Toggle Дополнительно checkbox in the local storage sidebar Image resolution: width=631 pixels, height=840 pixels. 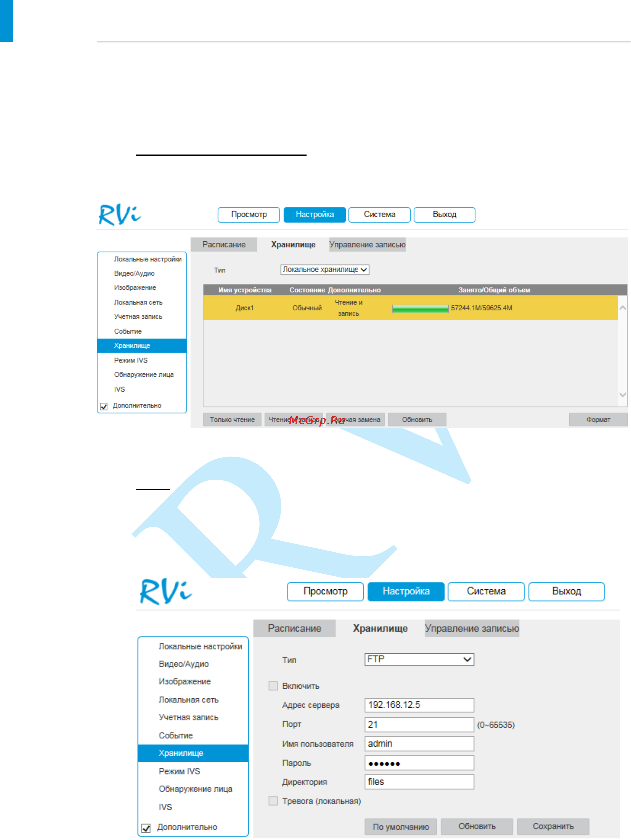click(104, 407)
